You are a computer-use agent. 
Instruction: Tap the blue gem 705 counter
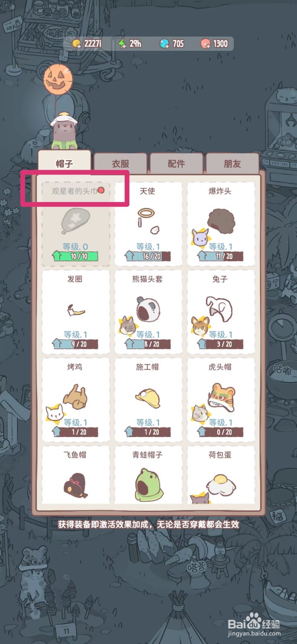172,44
